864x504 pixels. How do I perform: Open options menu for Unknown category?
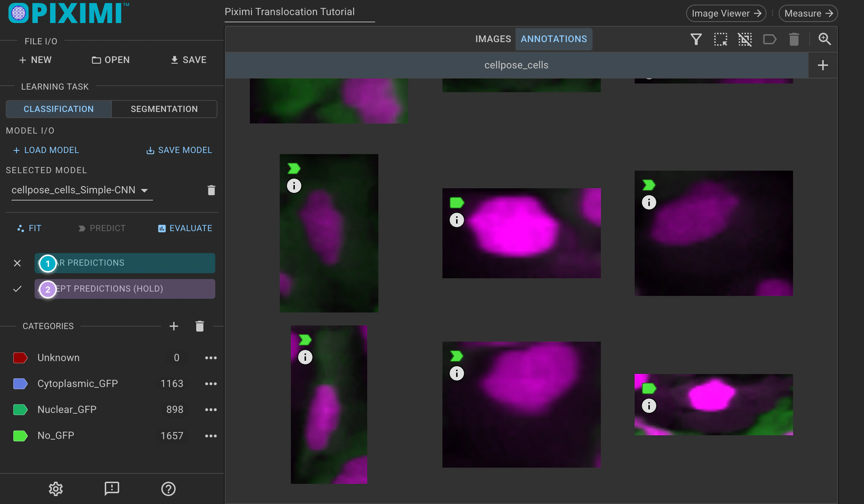(x=211, y=358)
